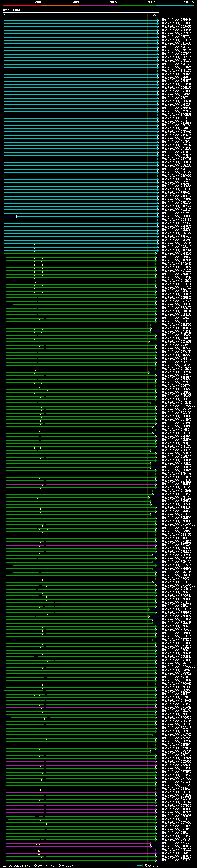Select hit label UniRef100_Q1PCS6

point(177,186)
